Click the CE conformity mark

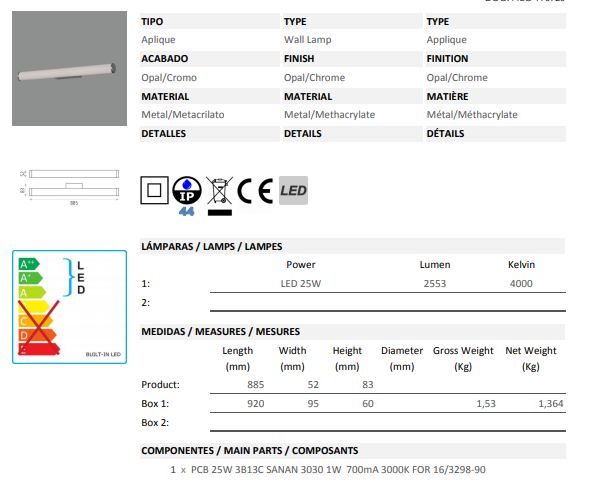pos(255,191)
